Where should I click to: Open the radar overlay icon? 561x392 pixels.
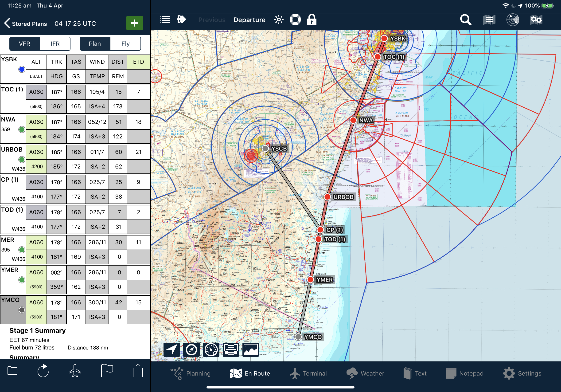(513, 20)
